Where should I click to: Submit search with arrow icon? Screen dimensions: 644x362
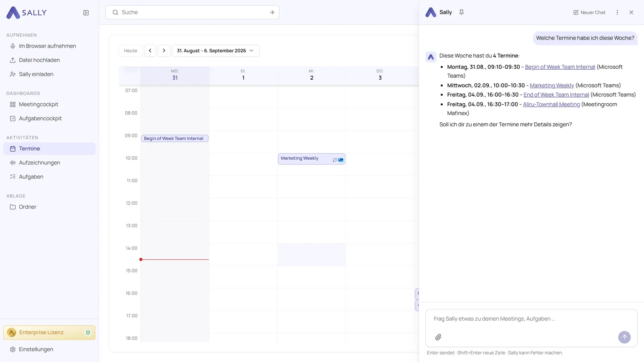272,12
